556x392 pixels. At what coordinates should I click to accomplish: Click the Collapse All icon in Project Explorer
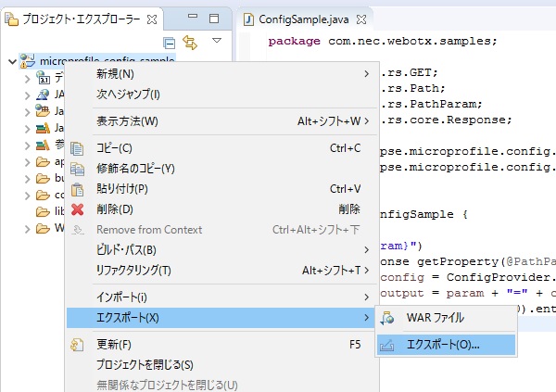[169, 42]
